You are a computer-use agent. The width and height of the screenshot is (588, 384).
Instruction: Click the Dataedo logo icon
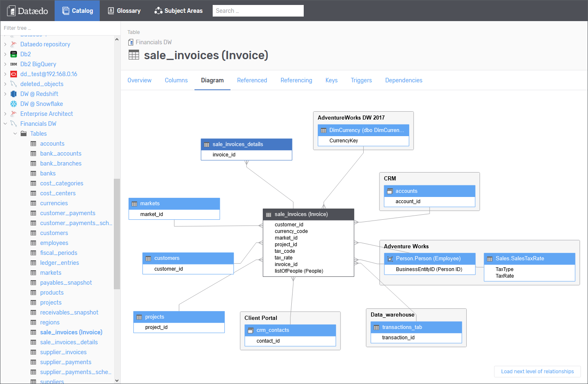click(12, 11)
